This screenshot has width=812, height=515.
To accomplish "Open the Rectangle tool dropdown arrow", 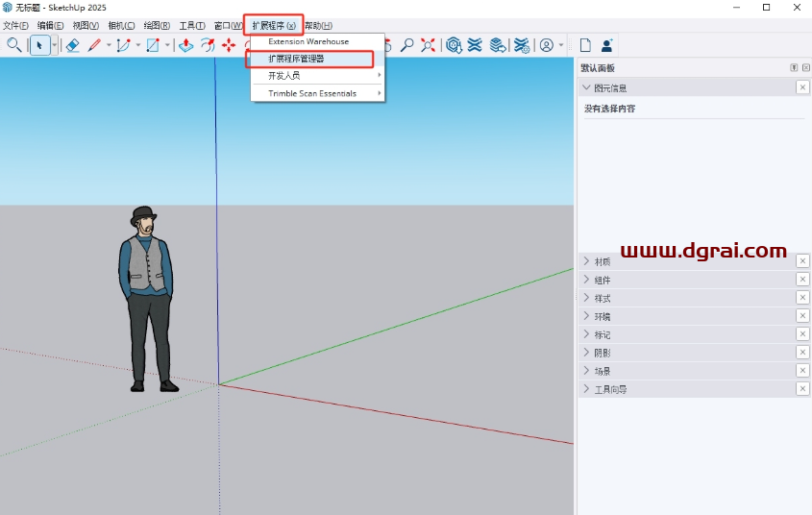I will click(x=167, y=45).
